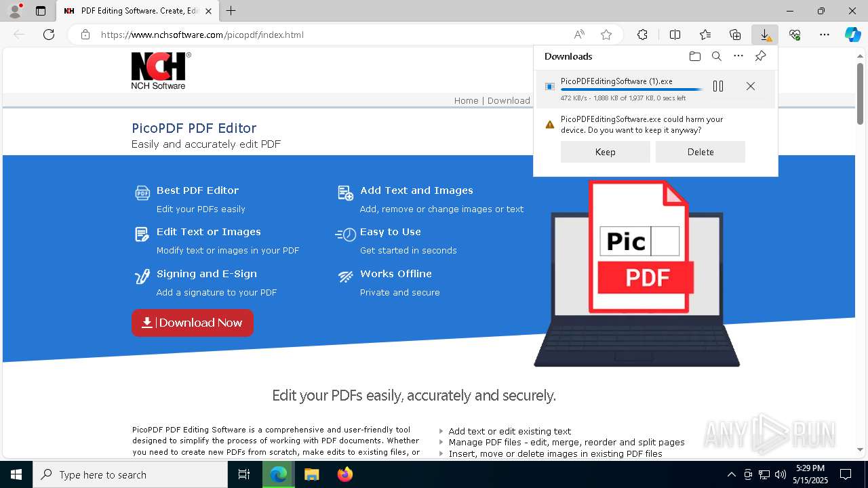Screen dimensions: 868x488
Task: Click the Best PDF Editor icon
Action: [142, 193]
